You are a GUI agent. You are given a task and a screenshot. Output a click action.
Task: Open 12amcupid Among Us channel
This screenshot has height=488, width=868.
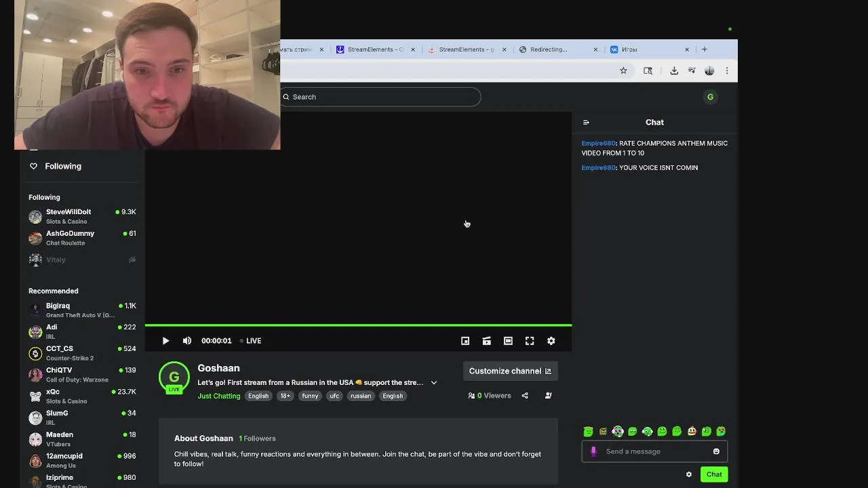click(x=82, y=461)
